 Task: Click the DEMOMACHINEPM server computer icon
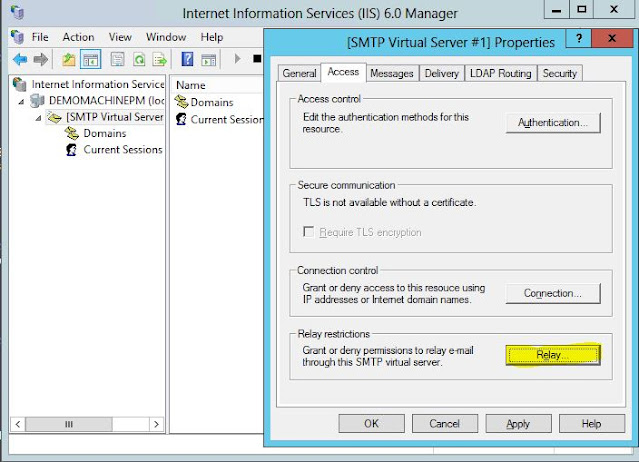pyautogui.click(x=37, y=100)
